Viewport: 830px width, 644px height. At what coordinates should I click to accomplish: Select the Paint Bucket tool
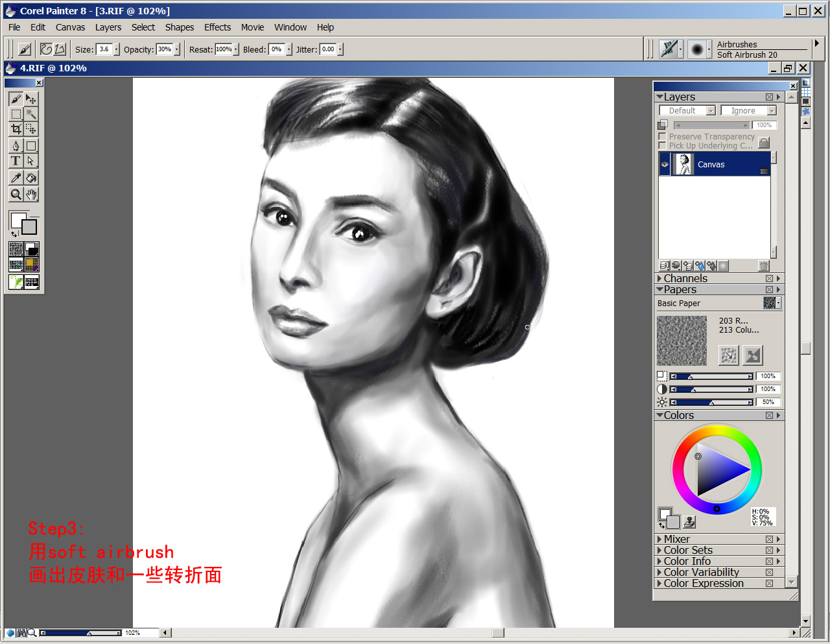pyautogui.click(x=31, y=178)
